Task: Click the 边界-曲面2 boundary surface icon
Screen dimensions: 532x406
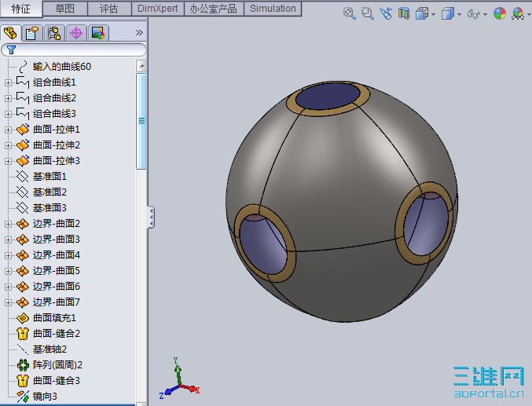Action: (23, 224)
